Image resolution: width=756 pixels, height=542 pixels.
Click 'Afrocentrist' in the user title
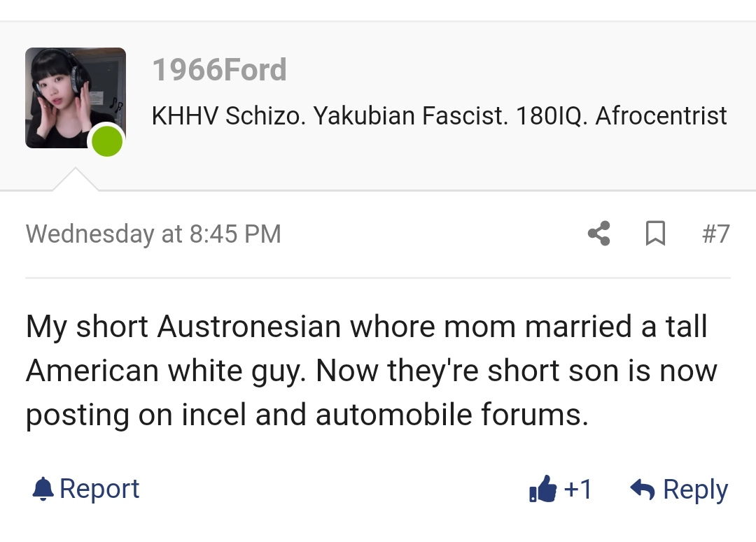coord(661,115)
